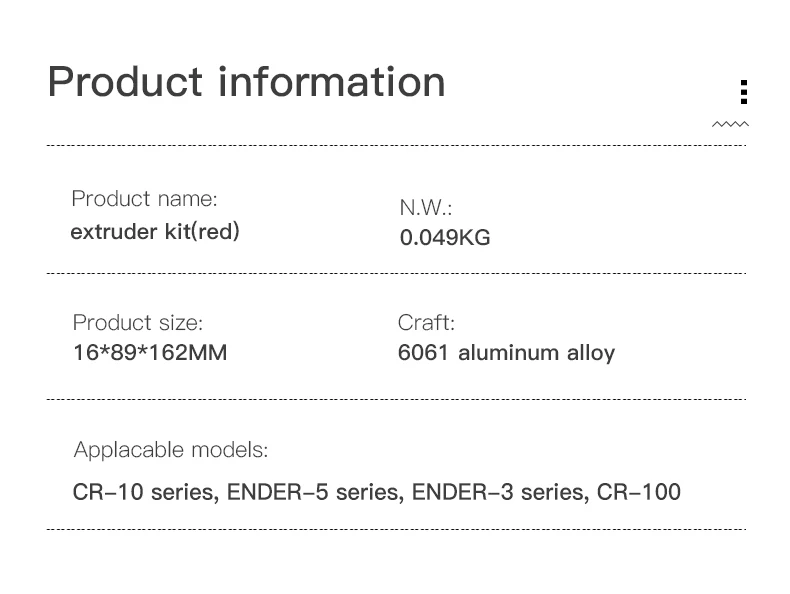
Task: Click the CR-10 series text
Action: [146, 492]
